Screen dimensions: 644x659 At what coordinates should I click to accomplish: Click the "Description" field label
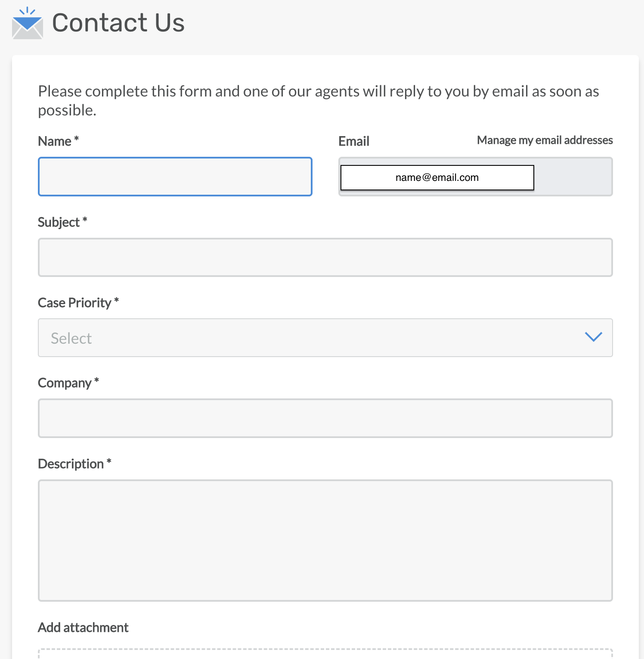[x=71, y=464]
